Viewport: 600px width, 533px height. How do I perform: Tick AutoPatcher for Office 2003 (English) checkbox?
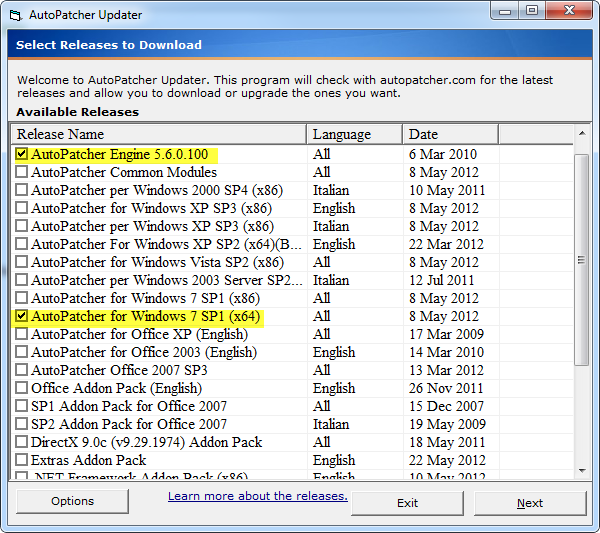[x=21, y=352]
